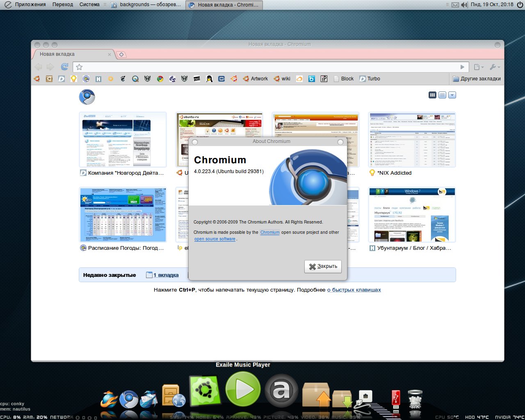Screen dimensions: 525x420
Task: Open the Переход menu
Action: click(x=63, y=5)
